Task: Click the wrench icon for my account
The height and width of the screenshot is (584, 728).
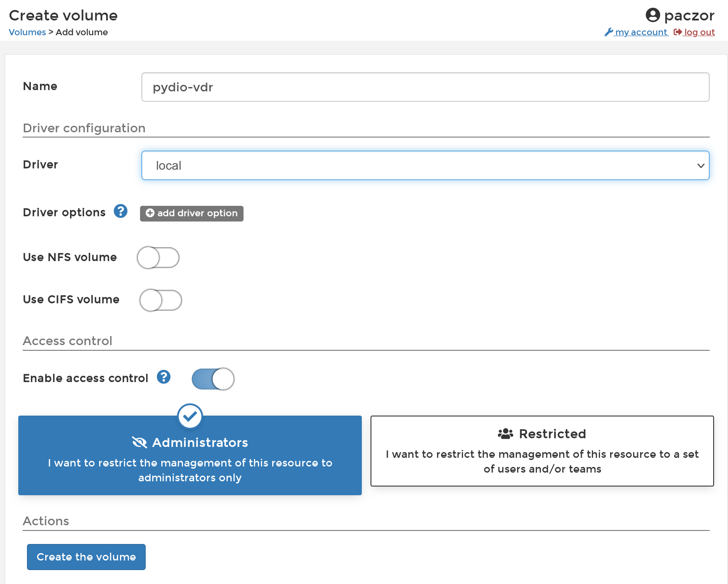Action: (608, 32)
